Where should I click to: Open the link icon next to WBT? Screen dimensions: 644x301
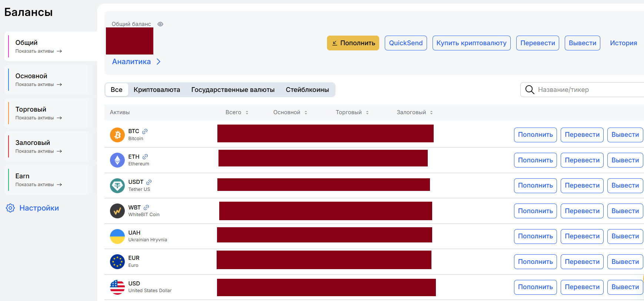click(x=146, y=208)
